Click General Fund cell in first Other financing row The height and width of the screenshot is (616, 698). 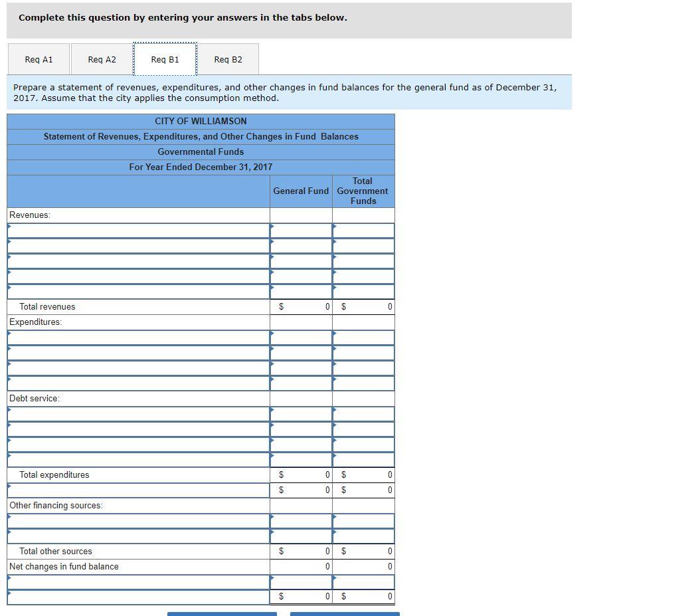[302, 521]
